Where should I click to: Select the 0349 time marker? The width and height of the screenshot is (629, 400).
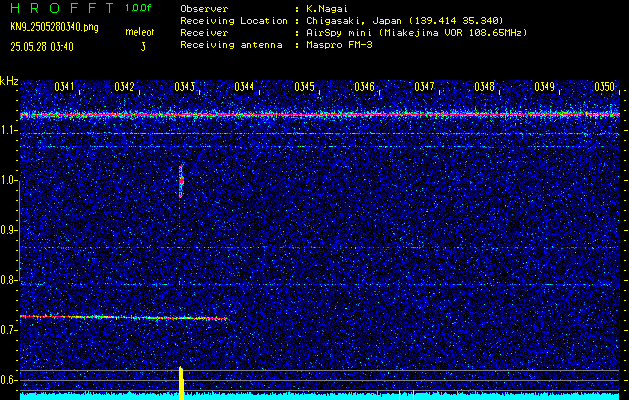[544, 87]
